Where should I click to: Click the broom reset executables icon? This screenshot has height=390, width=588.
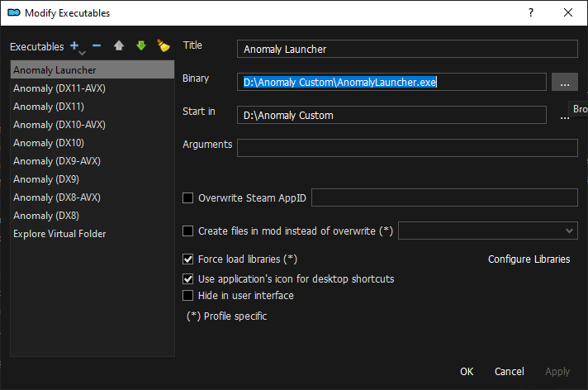pyautogui.click(x=164, y=46)
